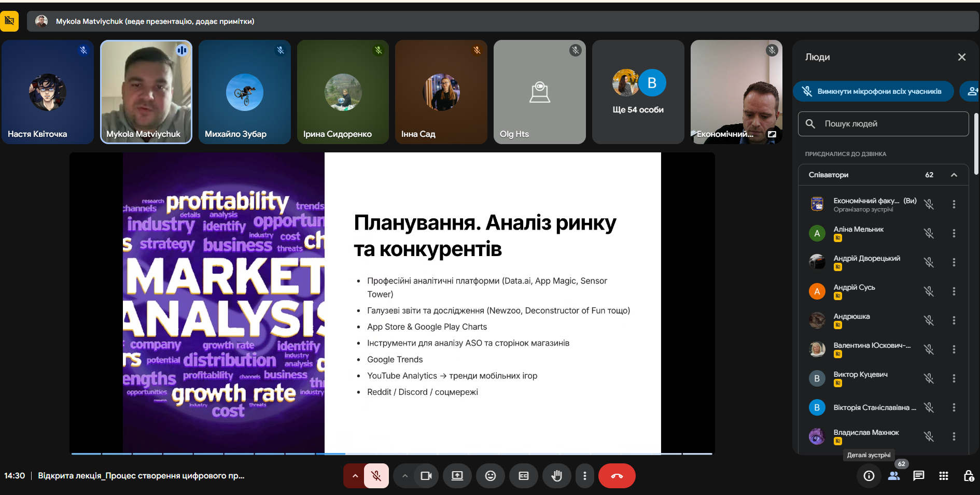Open video settings arrow beside camera
Viewport: 980px width, 495px height.
[x=405, y=476]
